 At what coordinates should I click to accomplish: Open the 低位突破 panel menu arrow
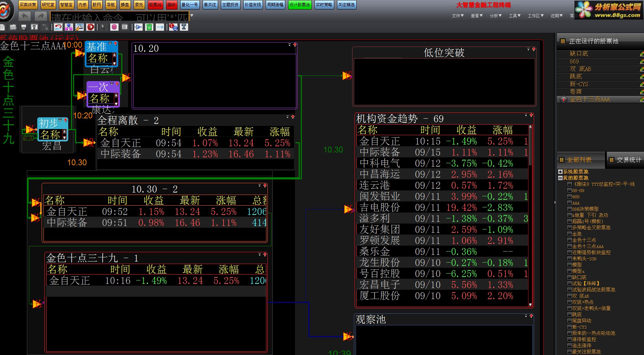(x=528, y=49)
